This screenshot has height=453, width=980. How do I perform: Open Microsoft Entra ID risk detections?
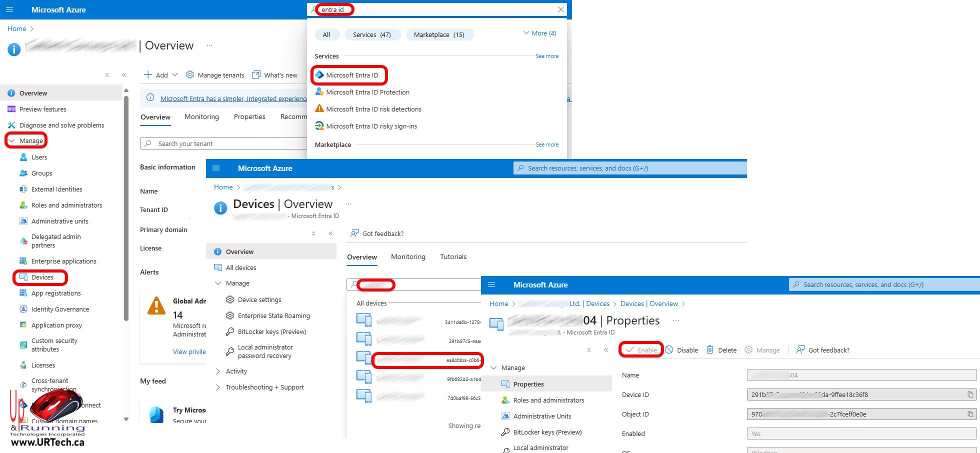coord(373,109)
